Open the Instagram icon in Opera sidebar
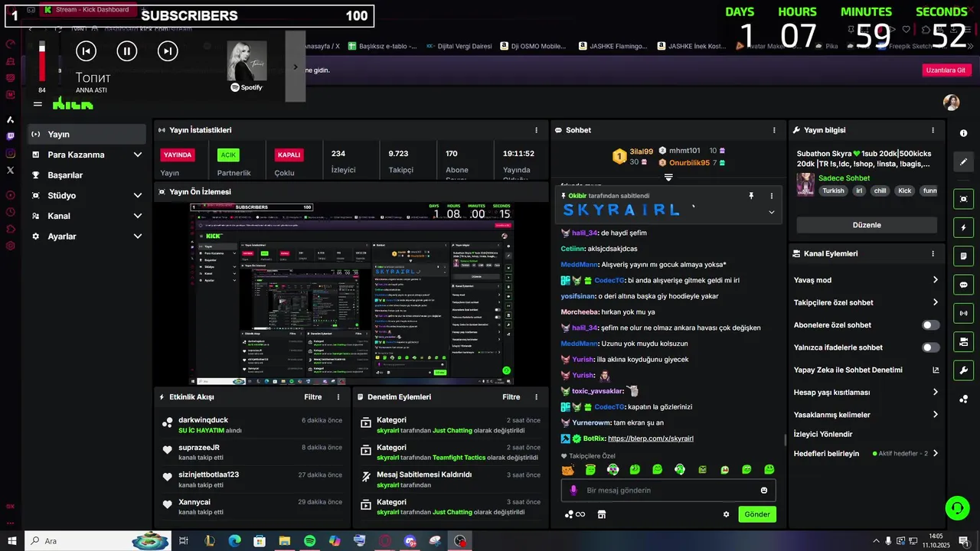Screen dimensions: 980x551 pyautogui.click(x=10, y=153)
